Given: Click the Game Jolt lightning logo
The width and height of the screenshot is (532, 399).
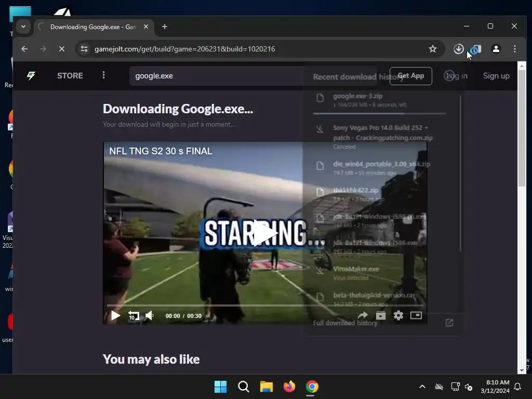Looking at the screenshot, I should [x=31, y=76].
